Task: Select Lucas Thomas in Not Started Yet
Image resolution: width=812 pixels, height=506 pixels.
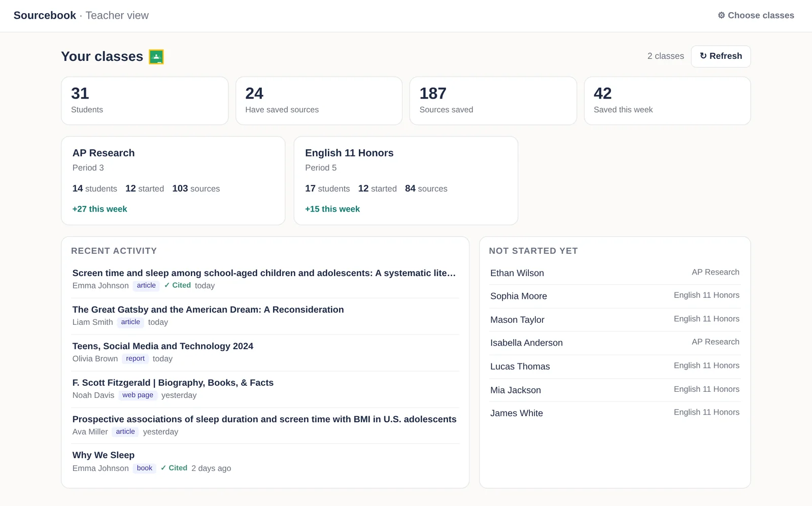Action: pyautogui.click(x=615, y=366)
